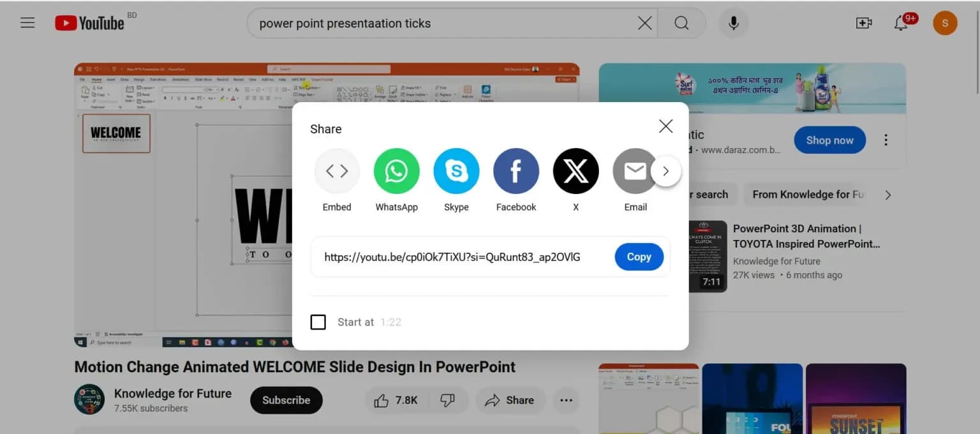The width and height of the screenshot is (980, 434).
Task: Share the video by Email
Action: pyautogui.click(x=635, y=180)
